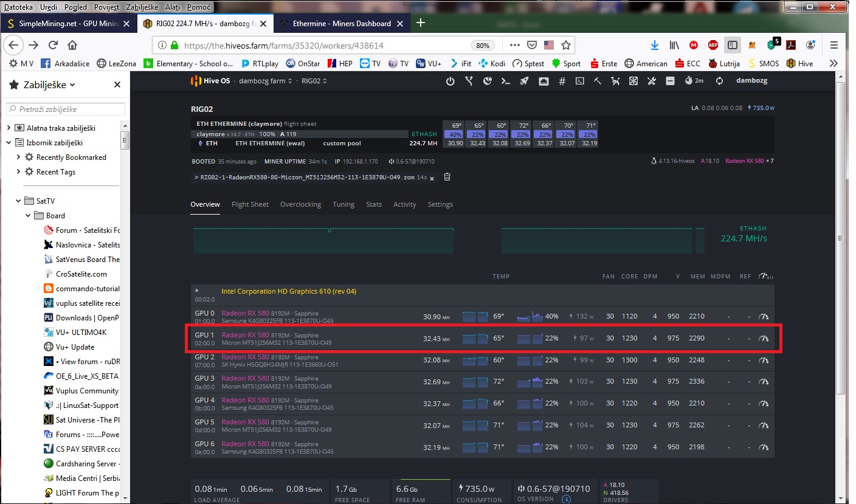The width and height of the screenshot is (856, 504).
Task: Open the RIG02 worker selector dropdown
Action: [x=314, y=81]
